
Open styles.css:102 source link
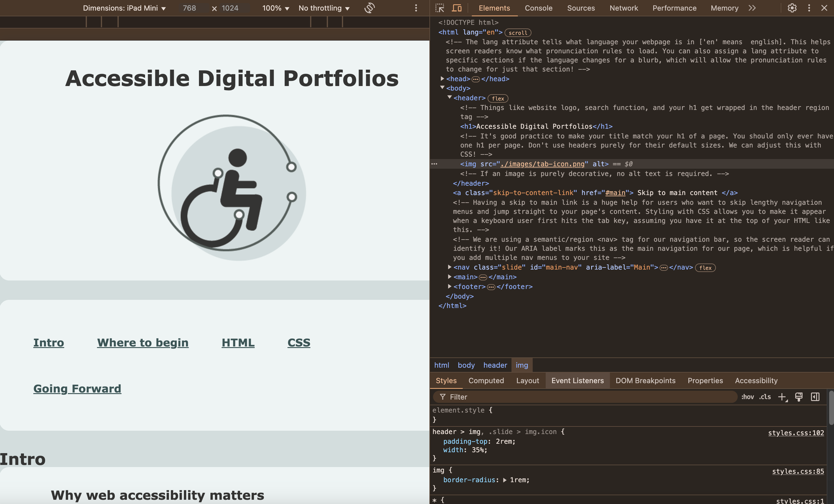click(796, 433)
